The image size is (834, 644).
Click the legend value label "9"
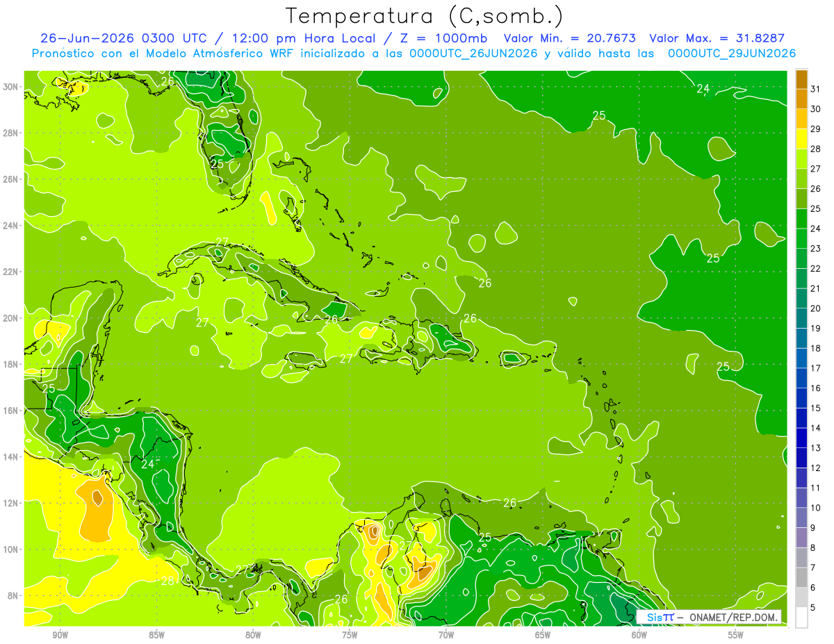click(x=813, y=528)
